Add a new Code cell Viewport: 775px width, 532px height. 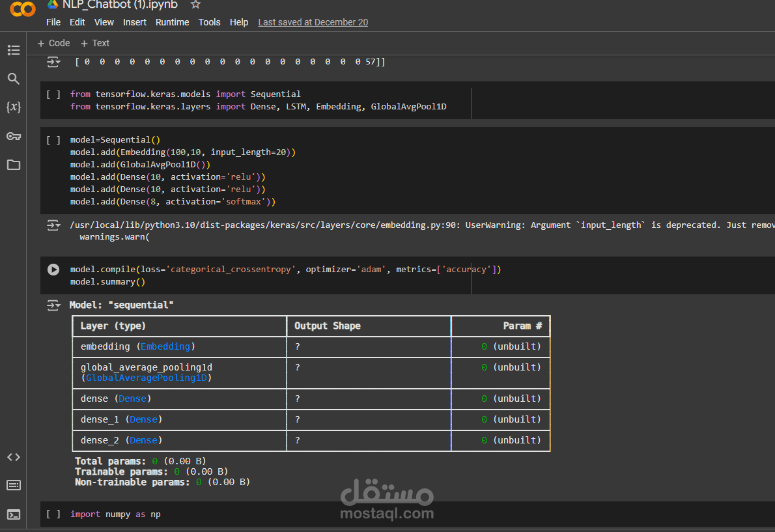coord(54,44)
